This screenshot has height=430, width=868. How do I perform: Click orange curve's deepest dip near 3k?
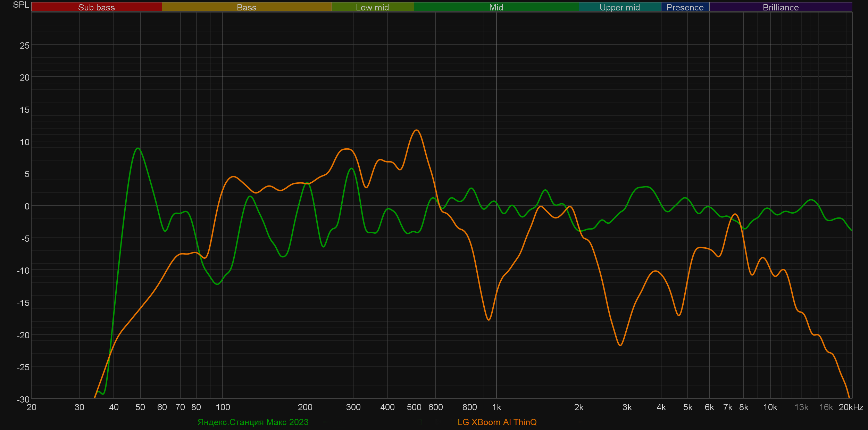pyautogui.click(x=620, y=345)
